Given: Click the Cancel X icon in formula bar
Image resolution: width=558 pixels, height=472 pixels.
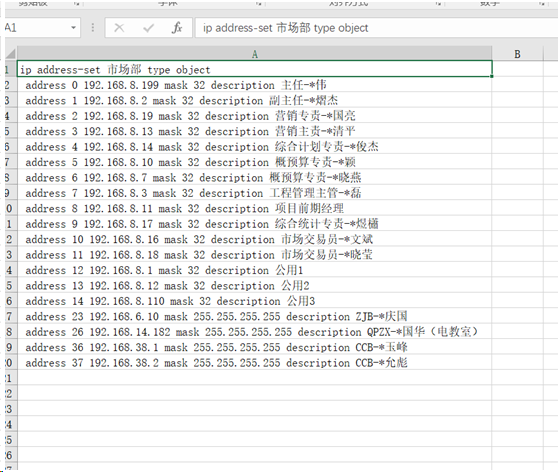Looking at the screenshot, I should click(119, 28).
